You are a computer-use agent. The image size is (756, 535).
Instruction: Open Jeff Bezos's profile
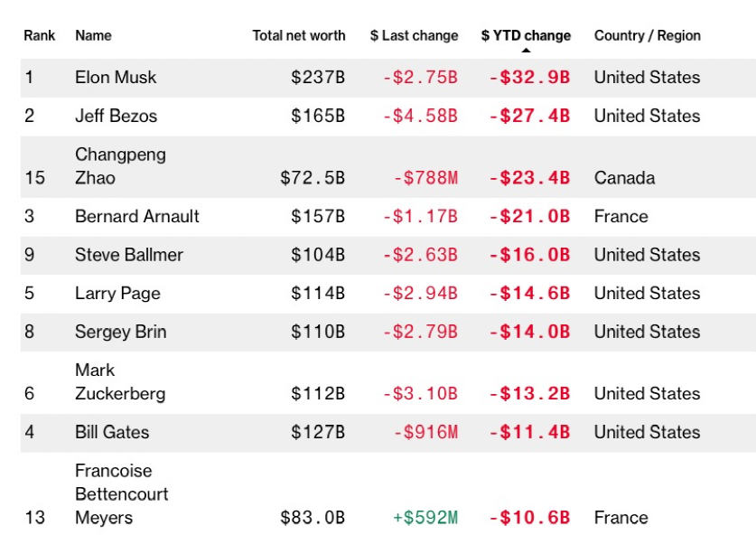pyautogui.click(x=116, y=116)
